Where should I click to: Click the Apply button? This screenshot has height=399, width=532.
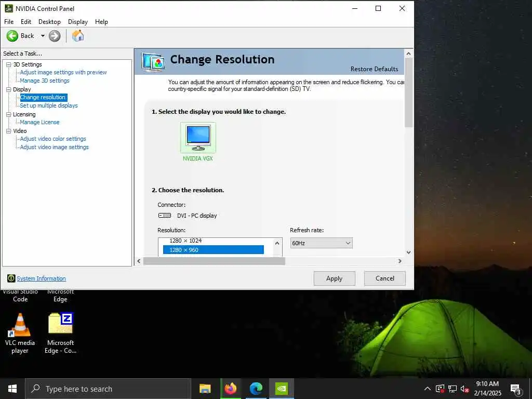(334, 278)
